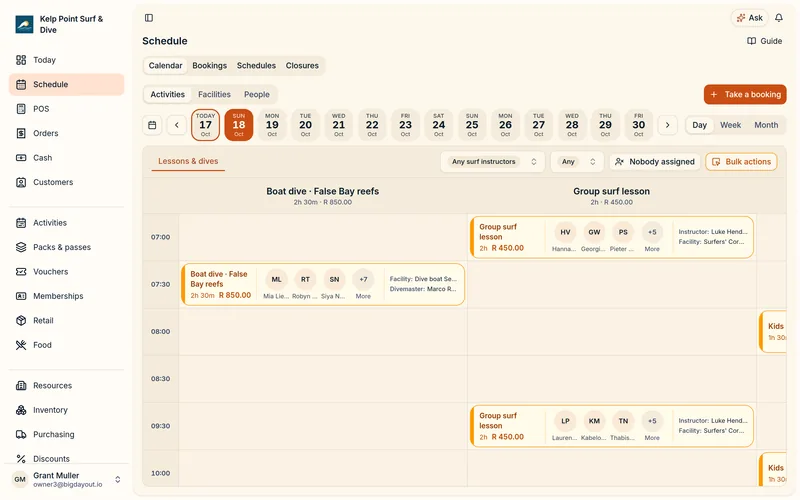
Task: Open the Purchasing truck icon
Action: click(x=21, y=435)
